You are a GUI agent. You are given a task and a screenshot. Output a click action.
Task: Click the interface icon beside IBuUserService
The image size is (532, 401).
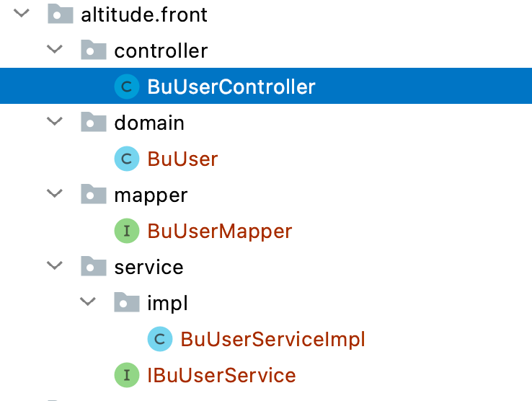[127, 375]
